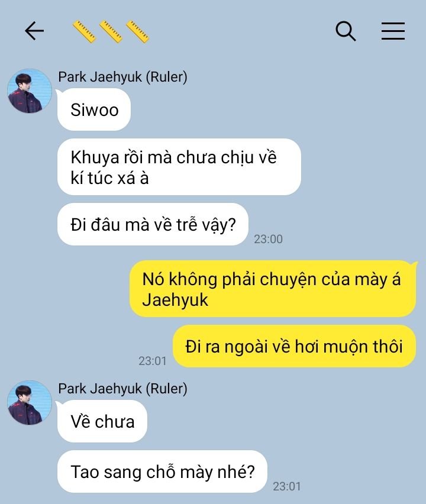Select the "Tao sang chỗ mày nhé?" message

click(162, 471)
